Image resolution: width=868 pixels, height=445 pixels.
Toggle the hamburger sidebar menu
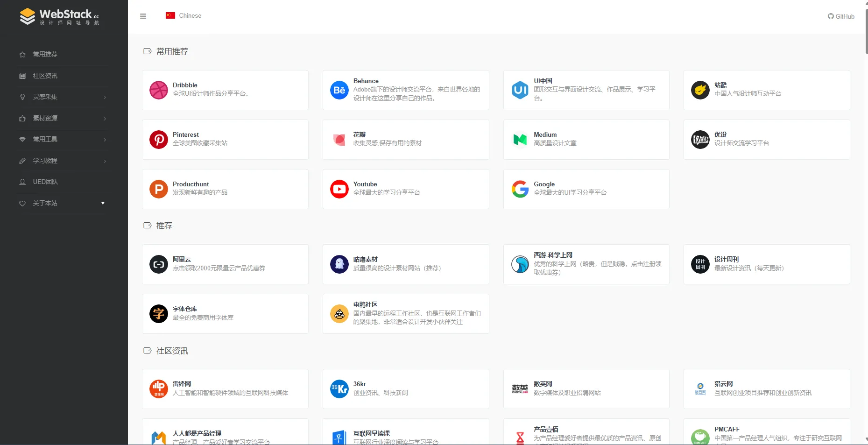pyautogui.click(x=143, y=16)
